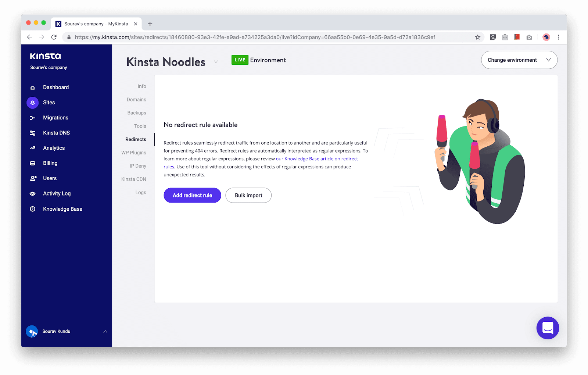Click the Kinsta logo in sidebar
The image size is (588, 375).
(46, 56)
